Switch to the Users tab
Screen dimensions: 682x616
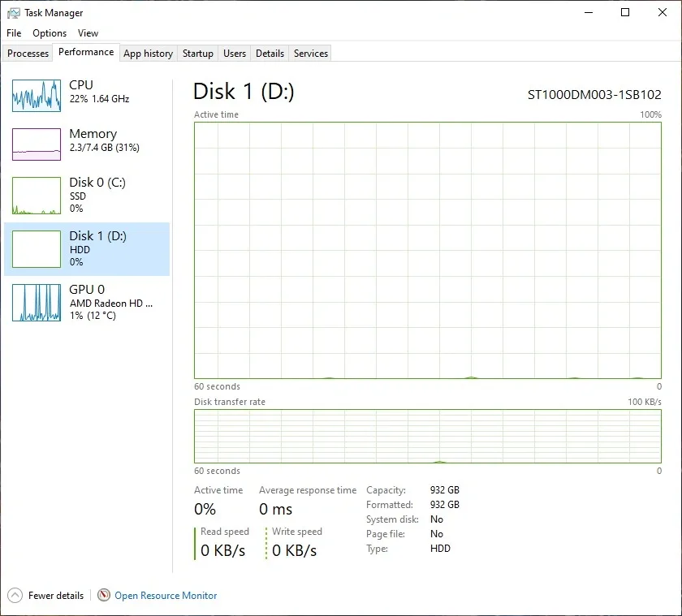tap(235, 54)
